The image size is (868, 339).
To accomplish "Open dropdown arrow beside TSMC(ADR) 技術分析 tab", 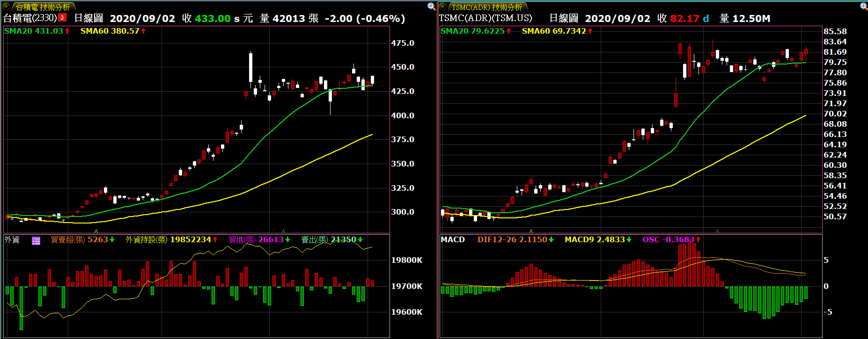I will 443,7.
